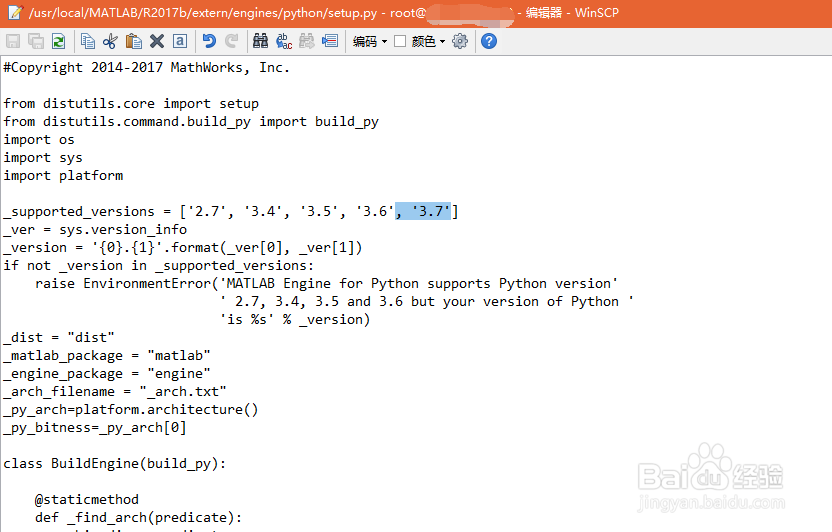Click the Go to line icon
This screenshot has width=832, height=532.
tap(330, 41)
